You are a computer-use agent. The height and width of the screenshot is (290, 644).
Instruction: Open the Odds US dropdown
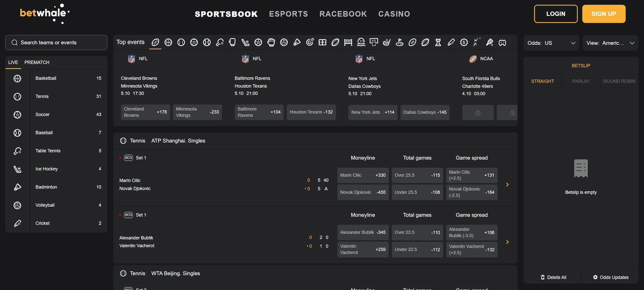(x=551, y=43)
